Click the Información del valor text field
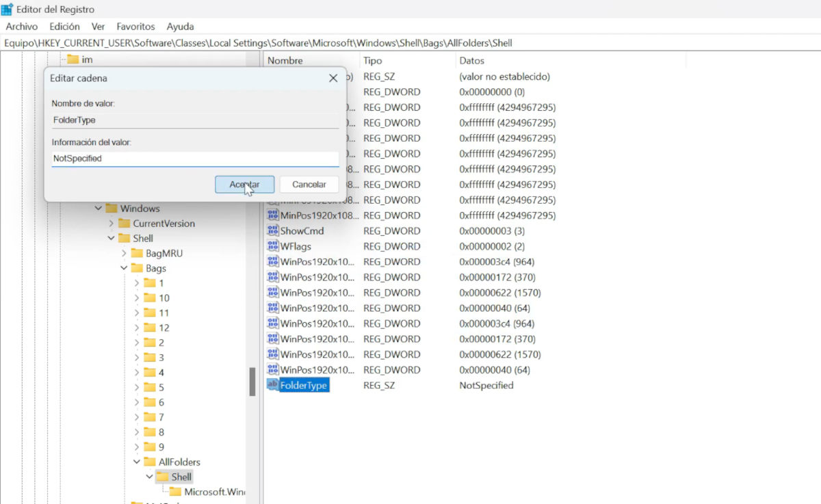The image size is (821, 504). pyautogui.click(x=195, y=158)
